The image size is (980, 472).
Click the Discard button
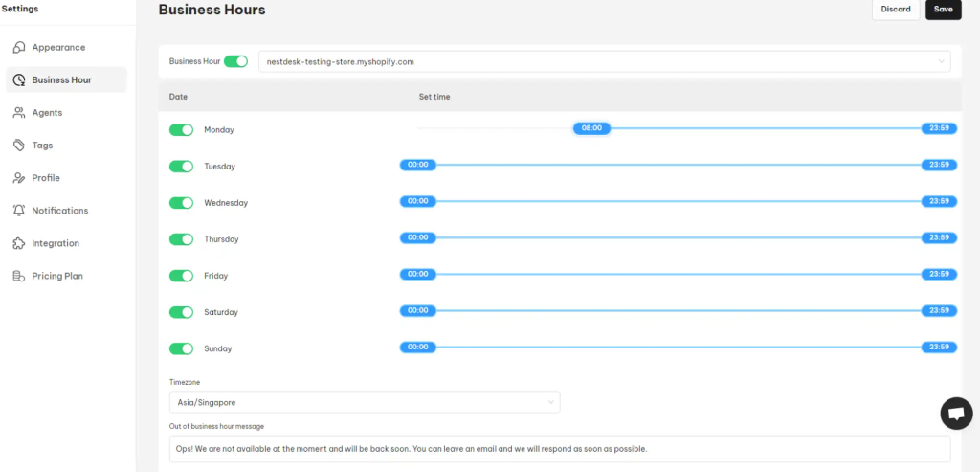(896, 10)
